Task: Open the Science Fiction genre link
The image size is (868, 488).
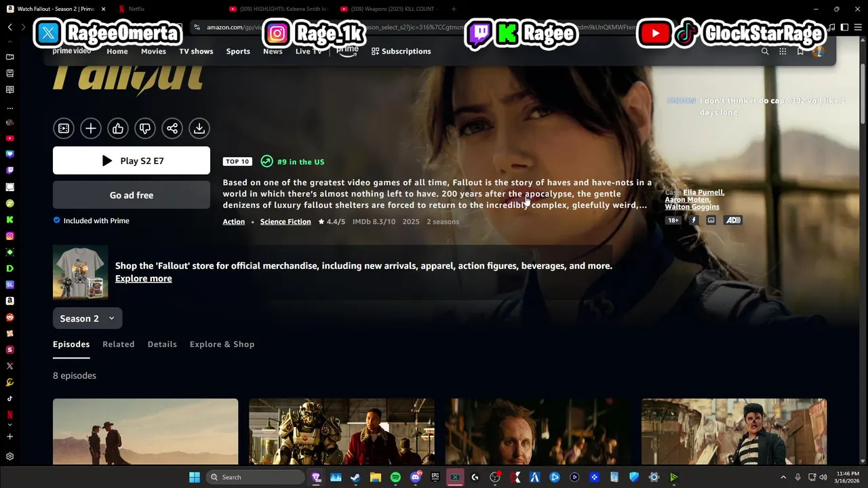Action: coord(285,222)
